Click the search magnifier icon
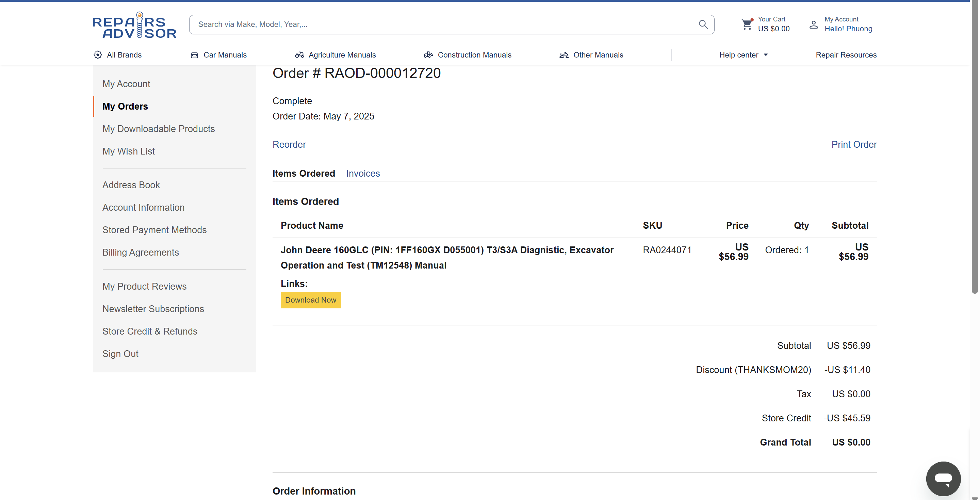 pyautogui.click(x=703, y=25)
